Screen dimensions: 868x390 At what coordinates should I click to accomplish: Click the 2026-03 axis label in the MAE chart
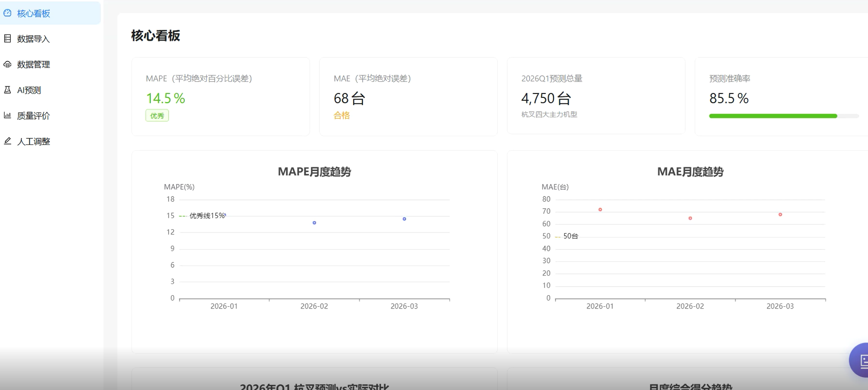tap(780, 306)
